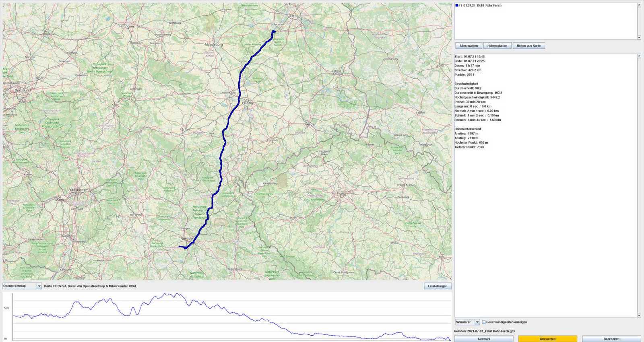Enable 'Geschwindigkeiten anzeigen' checkbox

click(484, 322)
